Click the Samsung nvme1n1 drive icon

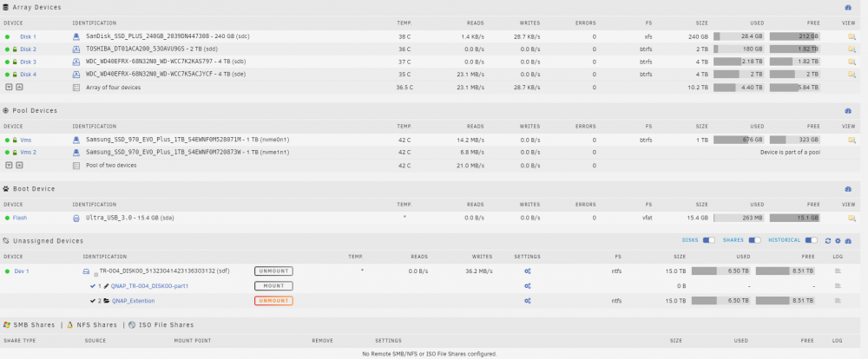coord(76,152)
